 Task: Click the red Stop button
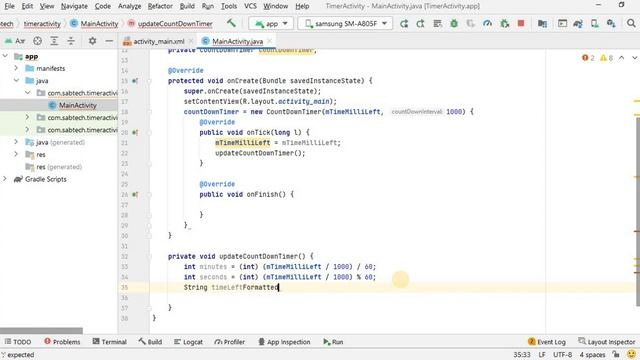pyautogui.click(x=521, y=24)
